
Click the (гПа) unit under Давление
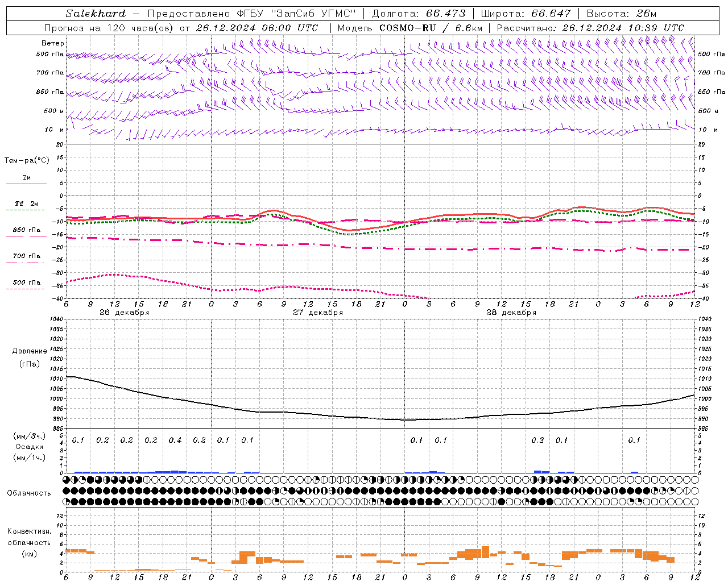tap(30, 364)
